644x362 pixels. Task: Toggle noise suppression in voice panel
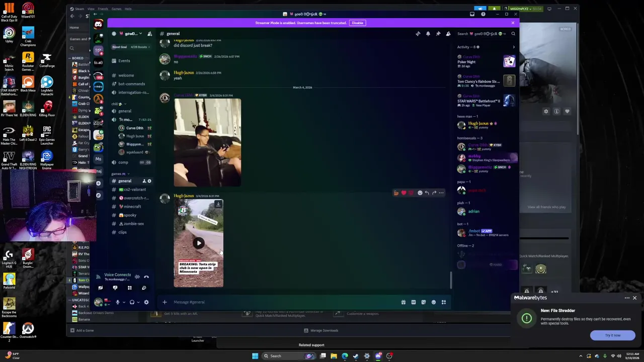pos(137,277)
